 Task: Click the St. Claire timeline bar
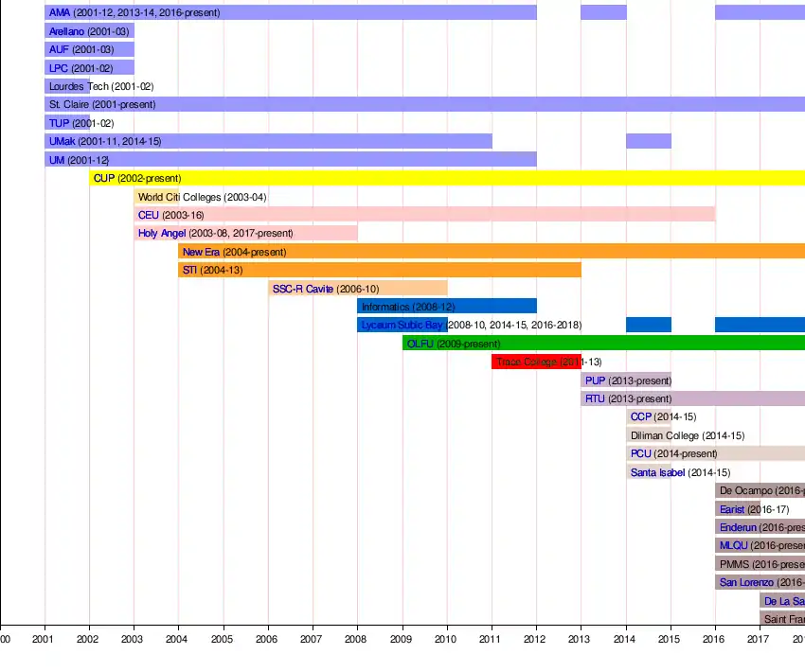474,104
